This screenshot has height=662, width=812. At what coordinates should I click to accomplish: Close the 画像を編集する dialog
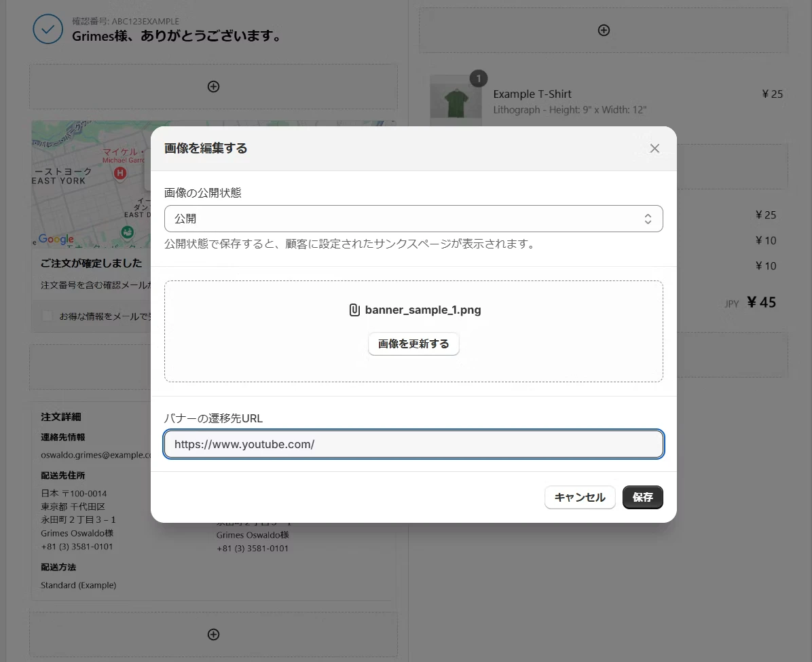pyautogui.click(x=654, y=149)
